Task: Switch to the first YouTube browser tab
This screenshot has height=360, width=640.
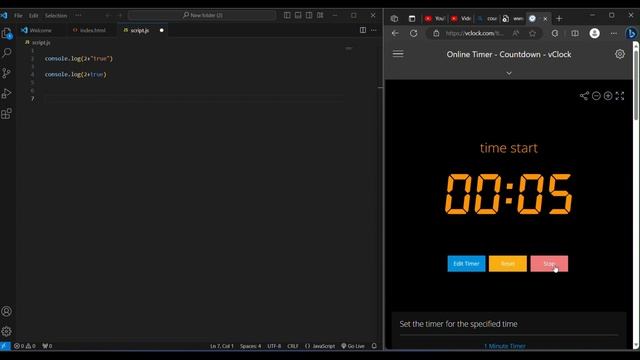Action: (434, 18)
